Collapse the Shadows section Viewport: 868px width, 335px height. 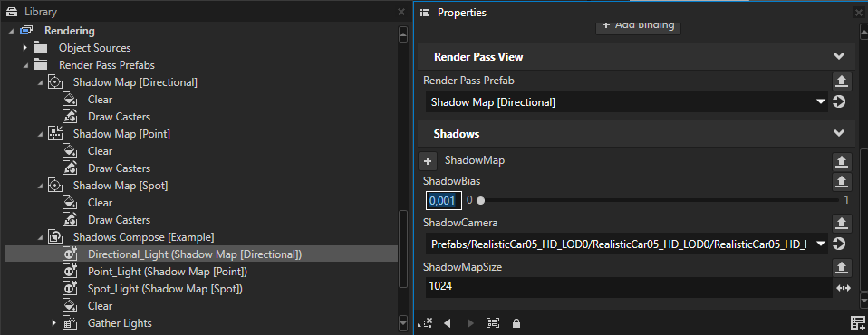coord(839,133)
